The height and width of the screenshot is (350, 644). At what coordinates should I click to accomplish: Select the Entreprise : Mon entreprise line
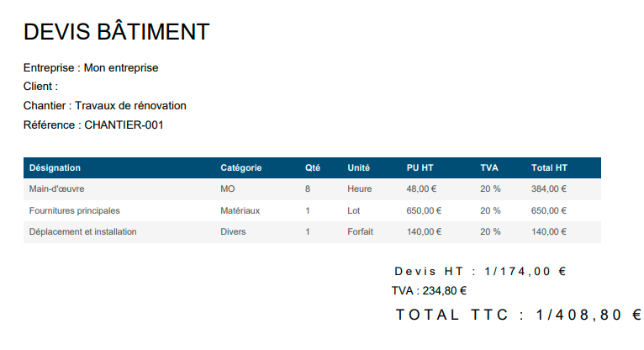tap(91, 68)
